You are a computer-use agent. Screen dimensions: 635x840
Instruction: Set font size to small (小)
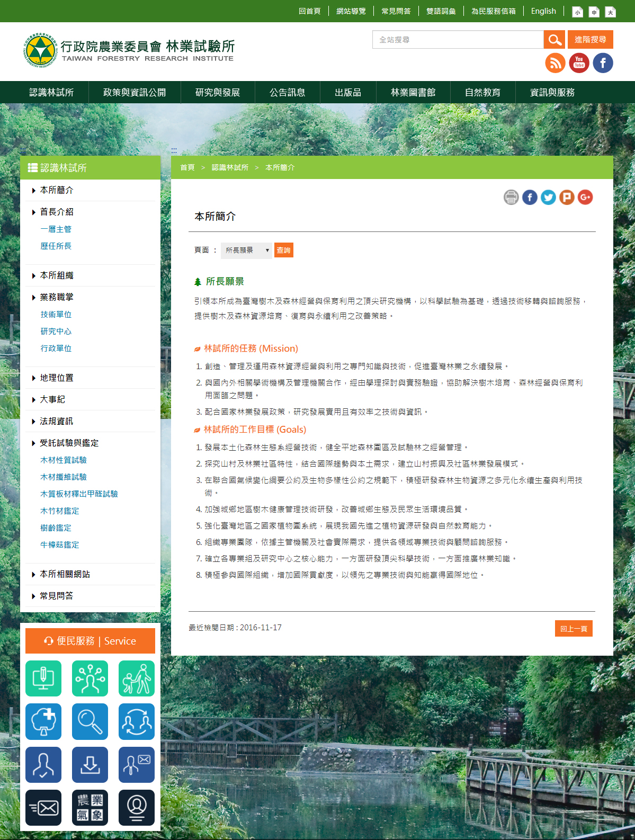[578, 12]
